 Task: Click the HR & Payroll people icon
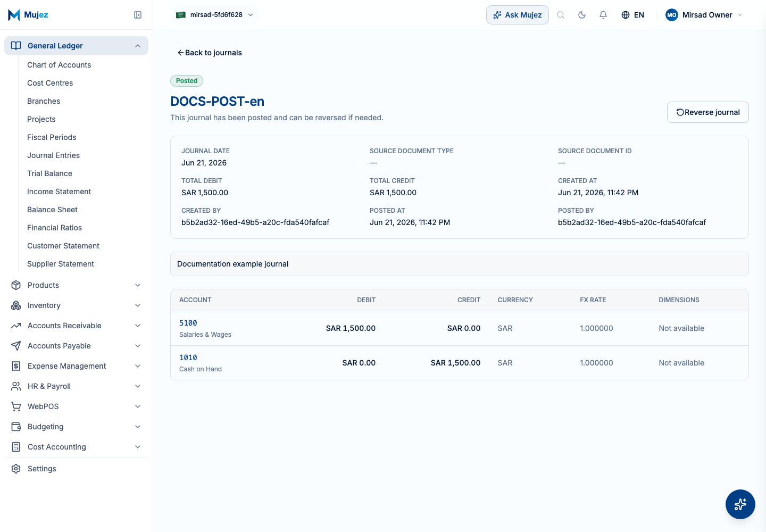click(x=16, y=386)
